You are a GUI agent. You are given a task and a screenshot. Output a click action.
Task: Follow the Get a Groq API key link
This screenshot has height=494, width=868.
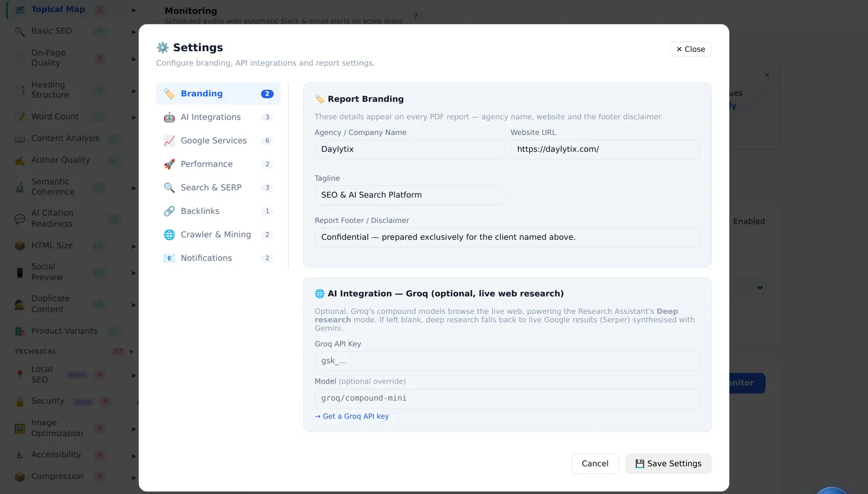pyautogui.click(x=352, y=416)
